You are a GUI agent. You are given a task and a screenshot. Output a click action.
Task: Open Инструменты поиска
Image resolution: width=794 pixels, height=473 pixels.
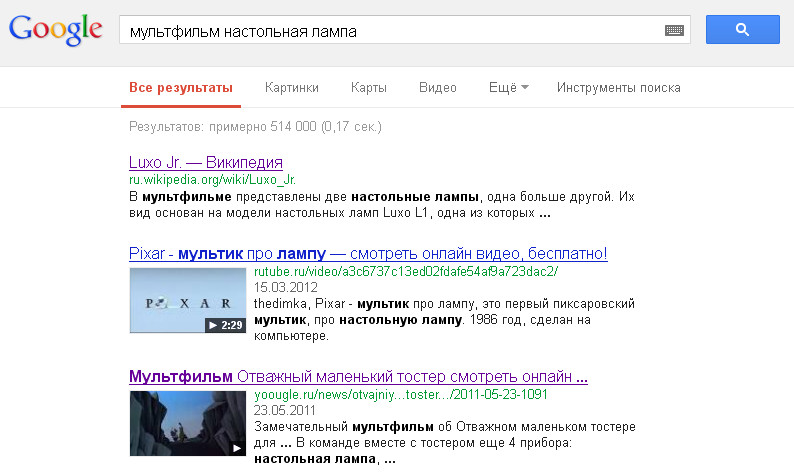pyautogui.click(x=618, y=88)
